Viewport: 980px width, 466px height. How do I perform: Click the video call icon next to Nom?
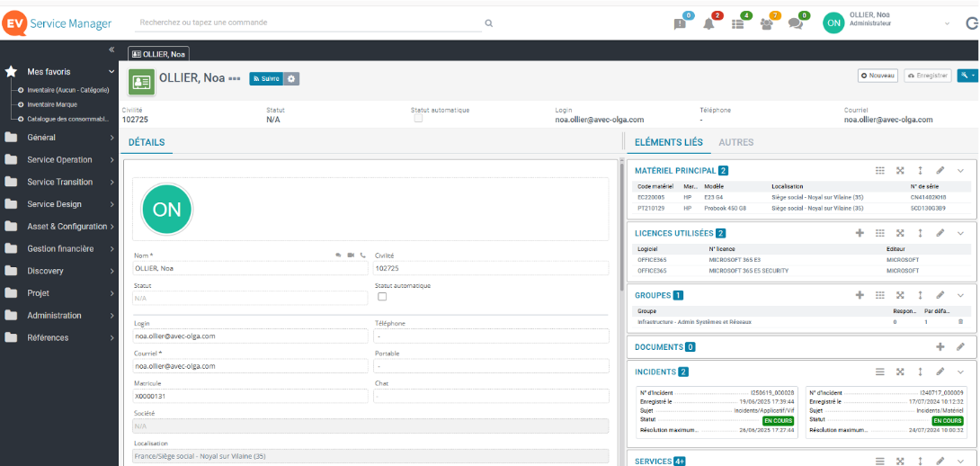(x=351, y=255)
